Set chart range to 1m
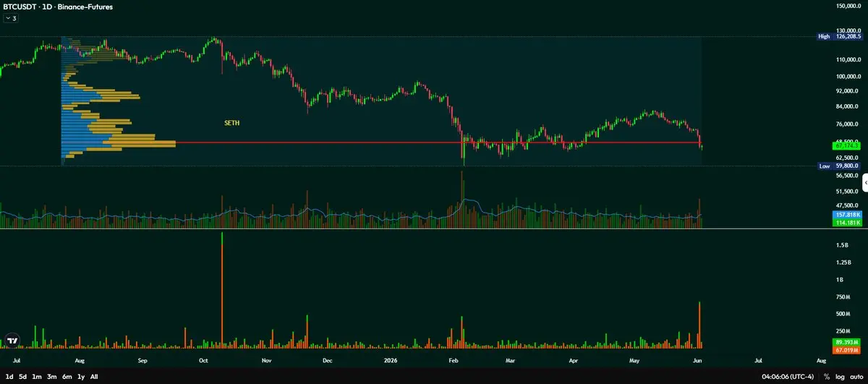 coord(37,377)
